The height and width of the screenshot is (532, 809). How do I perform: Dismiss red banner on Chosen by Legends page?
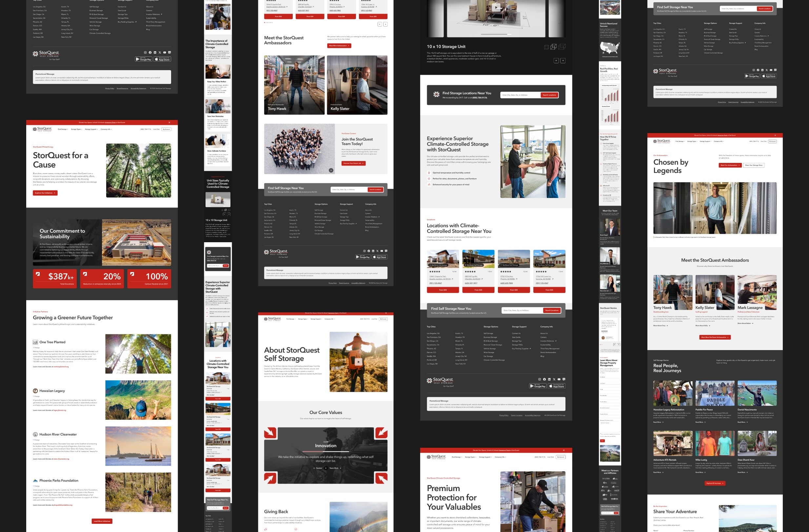pyautogui.click(x=775, y=135)
